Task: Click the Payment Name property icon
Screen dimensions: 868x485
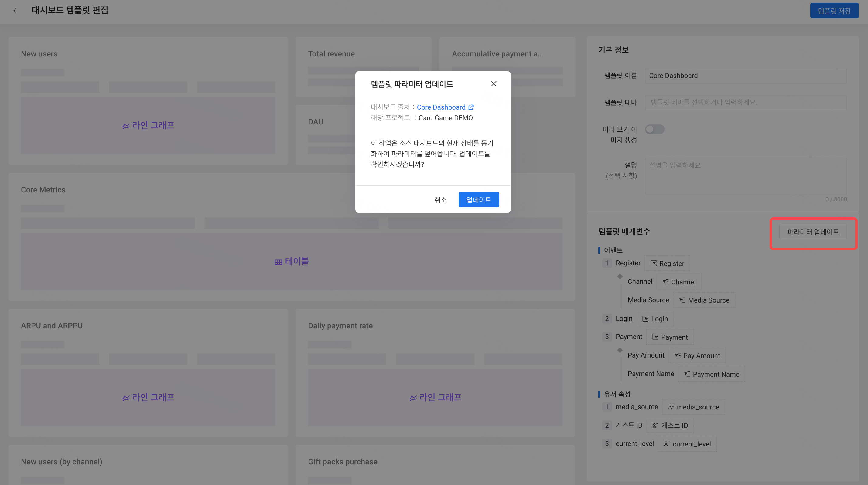Action: pos(687,374)
